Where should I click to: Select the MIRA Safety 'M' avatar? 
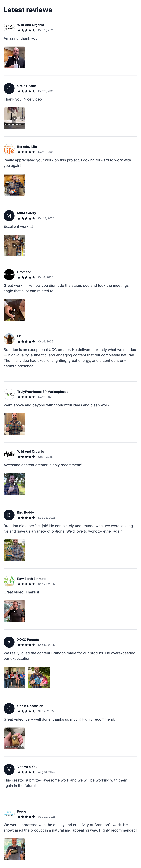pyautogui.click(x=9, y=216)
